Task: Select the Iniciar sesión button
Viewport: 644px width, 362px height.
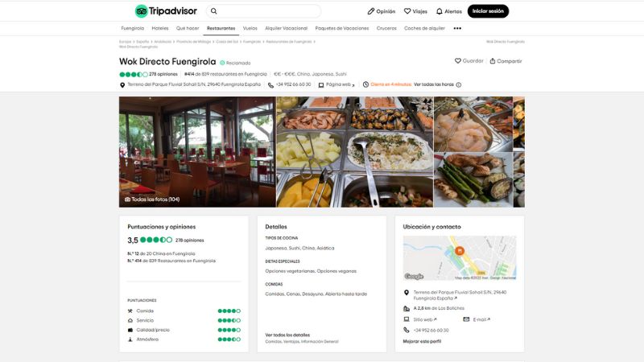Action: pos(488,11)
